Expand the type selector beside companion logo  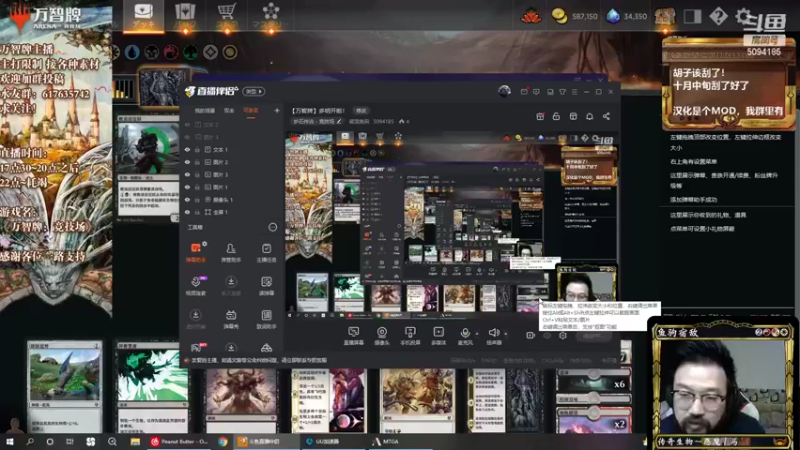[x=254, y=91]
